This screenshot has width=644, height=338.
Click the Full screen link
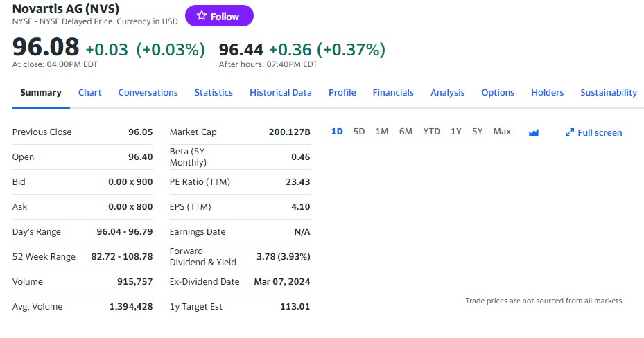pyautogui.click(x=600, y=132)
